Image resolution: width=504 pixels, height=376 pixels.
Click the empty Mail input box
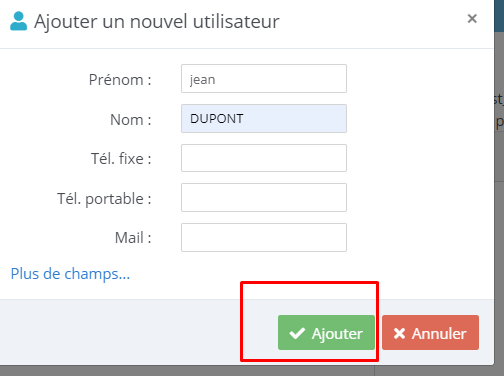pyautogui.click(x=264, y=237)
